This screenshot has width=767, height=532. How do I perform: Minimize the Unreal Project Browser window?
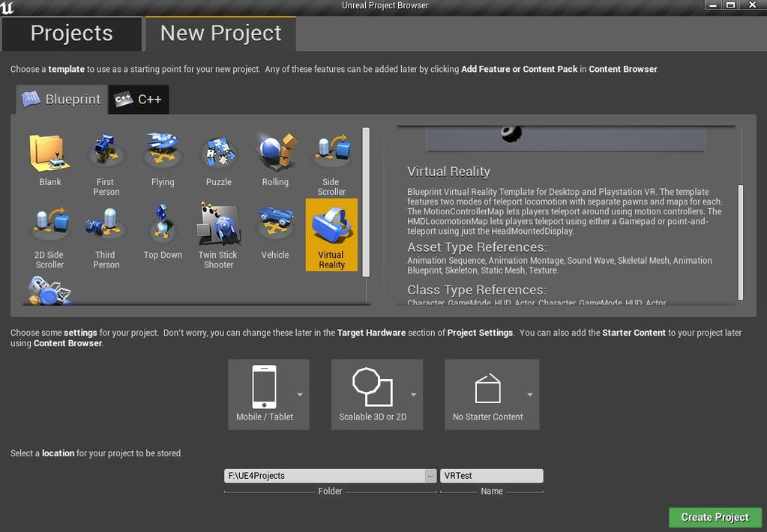tap(713, 5)
